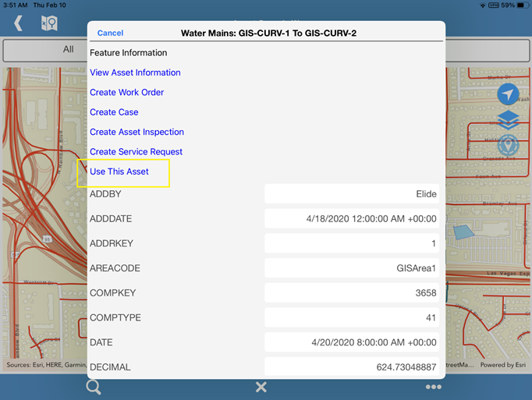Viewport: 532px width, 400px height.
Task: Tap the AREACODE field showing GISArea1
Action: 352,268
